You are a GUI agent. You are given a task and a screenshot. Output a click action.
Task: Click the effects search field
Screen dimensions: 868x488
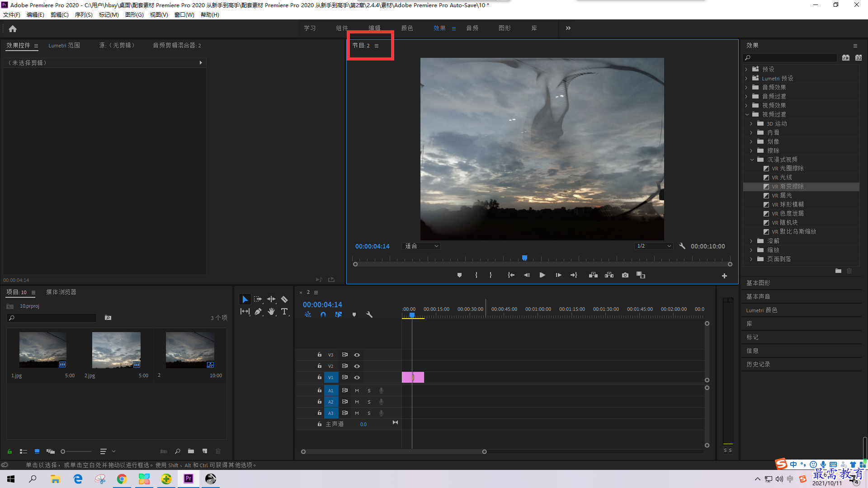(x=790, y=58)
